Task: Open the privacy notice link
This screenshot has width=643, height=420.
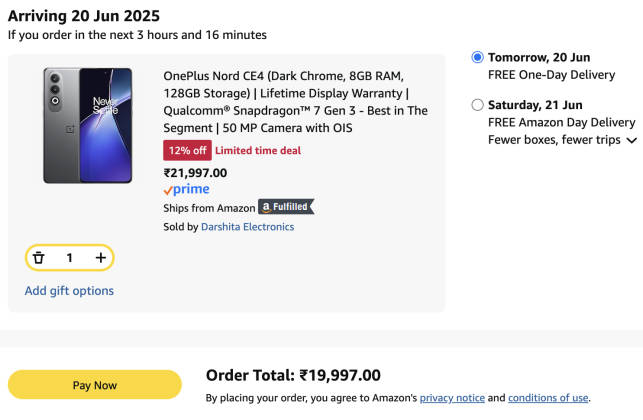Action: pos(451,398)
